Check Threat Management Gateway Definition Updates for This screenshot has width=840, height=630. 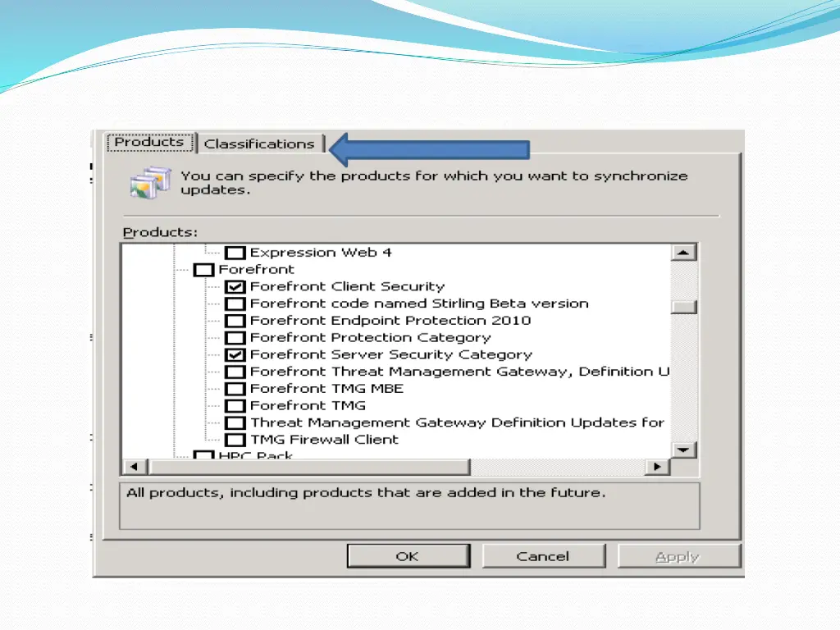coord(235,422)
